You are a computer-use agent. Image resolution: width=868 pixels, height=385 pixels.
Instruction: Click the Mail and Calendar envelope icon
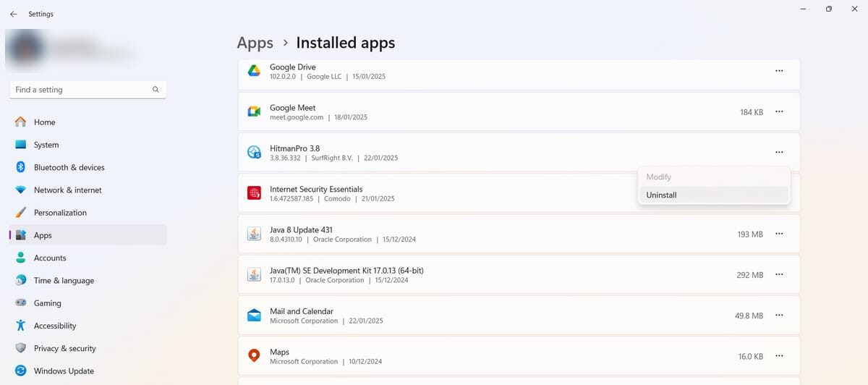(254, 315)
